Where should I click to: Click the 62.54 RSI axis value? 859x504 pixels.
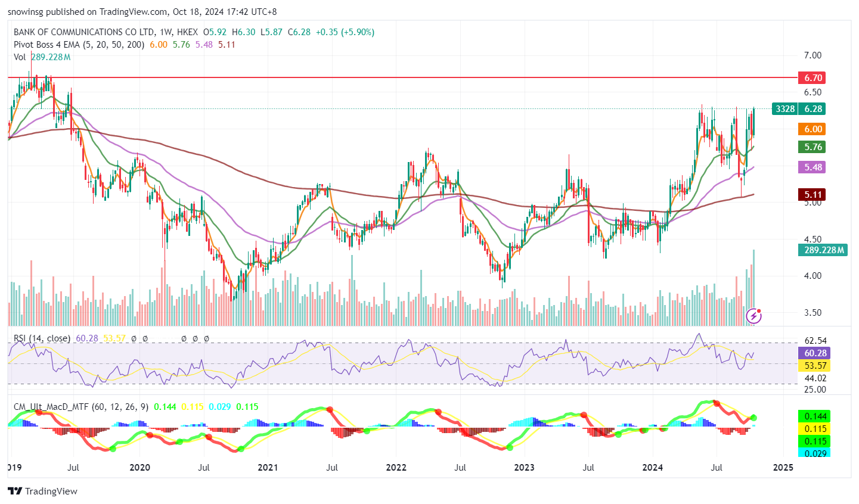pyautogui.click(x=815, y=341)
